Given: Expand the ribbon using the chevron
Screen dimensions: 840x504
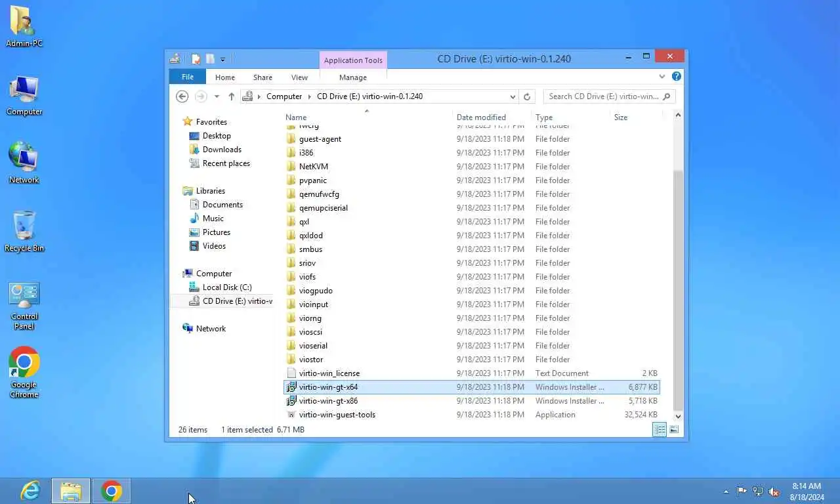Looking at the screenshot, I should pyautogui.click(x=662, y=77).
